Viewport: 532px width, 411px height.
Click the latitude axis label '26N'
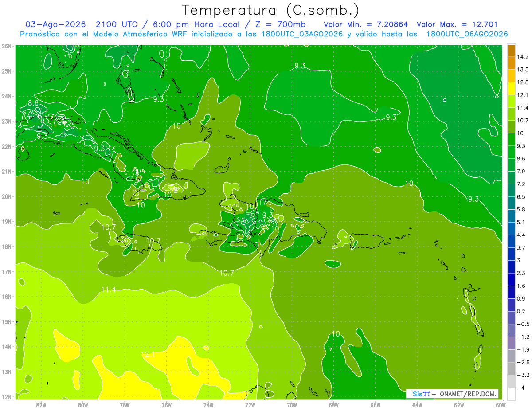(7, 46)
